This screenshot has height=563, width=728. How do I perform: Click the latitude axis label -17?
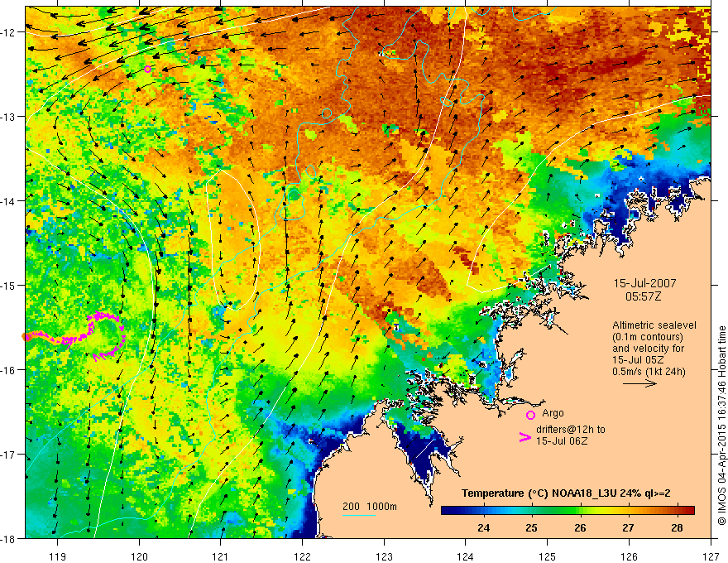pyautogui.click(x=9, y=455)
